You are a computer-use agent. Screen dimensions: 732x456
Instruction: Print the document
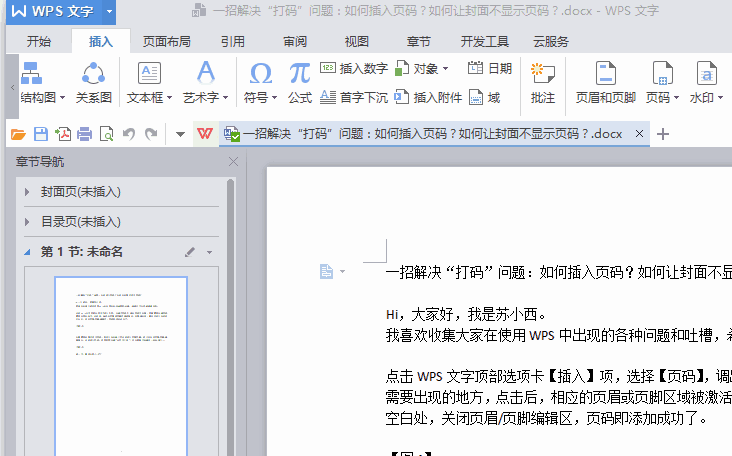[x=84, y=134]
